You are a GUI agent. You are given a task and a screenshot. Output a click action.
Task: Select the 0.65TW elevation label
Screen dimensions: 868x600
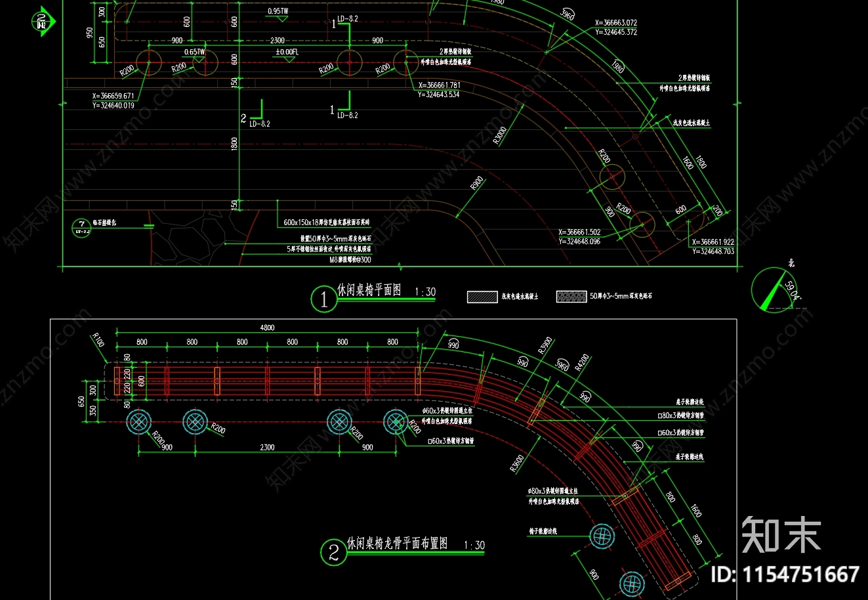pyautogui.click(x=194, y=52)
